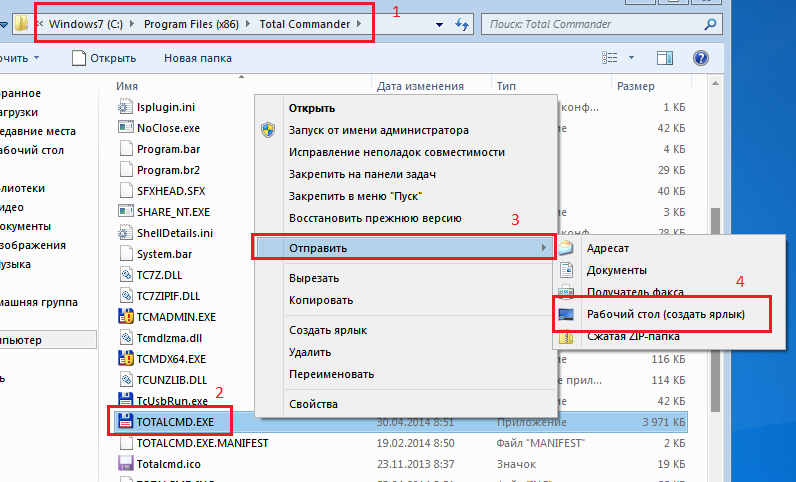Click the breadcrumb overflow chevrons

click(40, 23)
